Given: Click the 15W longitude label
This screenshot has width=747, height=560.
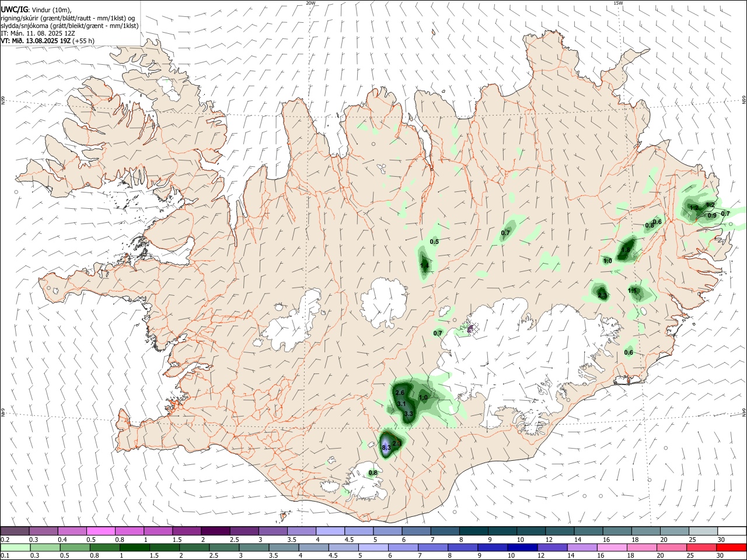Looking at the screenshot, I should click(618, 3).
